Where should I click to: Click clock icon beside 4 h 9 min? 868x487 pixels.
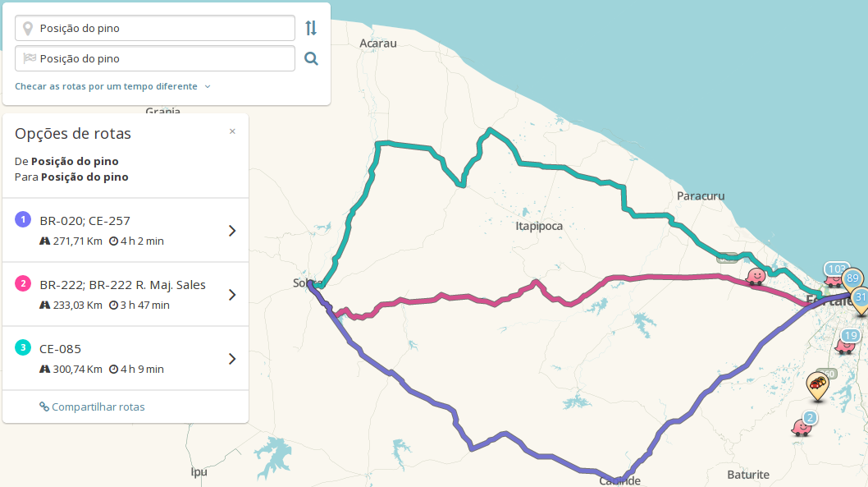point(113,369)
